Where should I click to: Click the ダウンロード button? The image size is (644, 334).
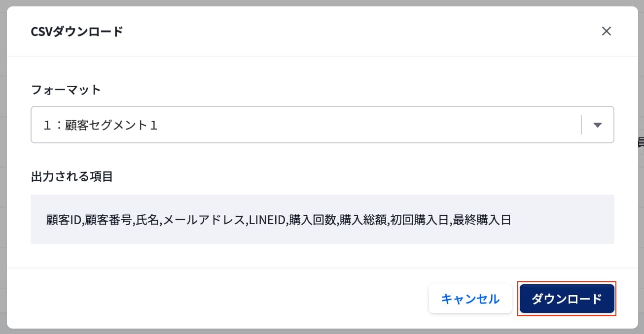[x=567, y=299]
